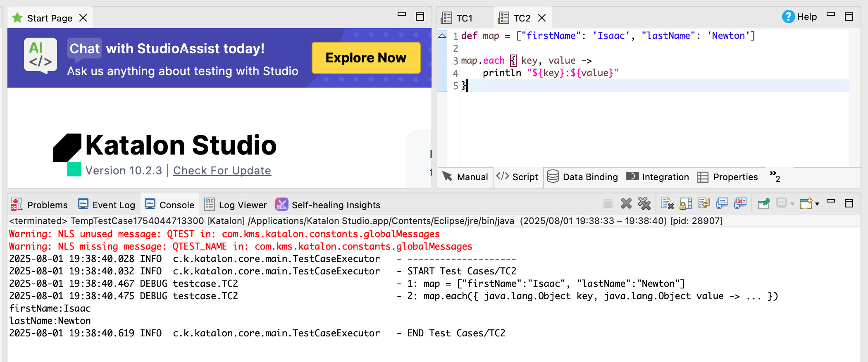Click the Script tab code-brackets icon
The height and width of the screenshot is (362, 868).
(x=503, y=176)
